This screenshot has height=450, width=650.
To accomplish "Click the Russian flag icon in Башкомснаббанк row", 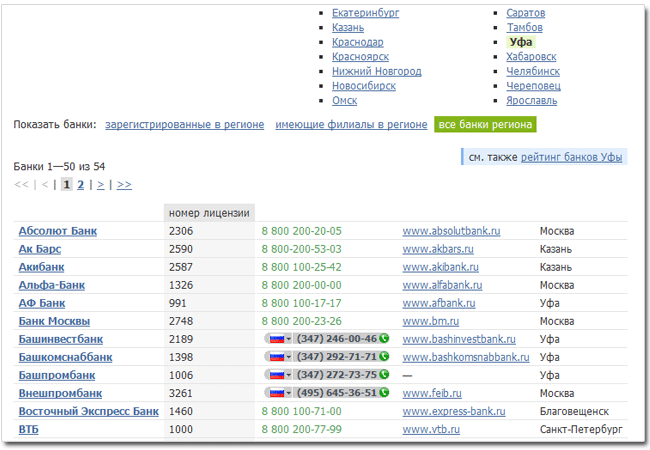I will pyautogui.click(x=276, y=357).
